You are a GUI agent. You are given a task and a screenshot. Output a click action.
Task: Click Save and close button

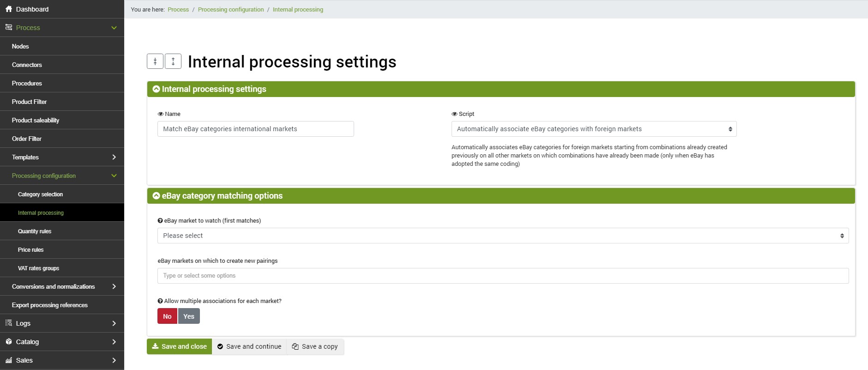(179, 346)
